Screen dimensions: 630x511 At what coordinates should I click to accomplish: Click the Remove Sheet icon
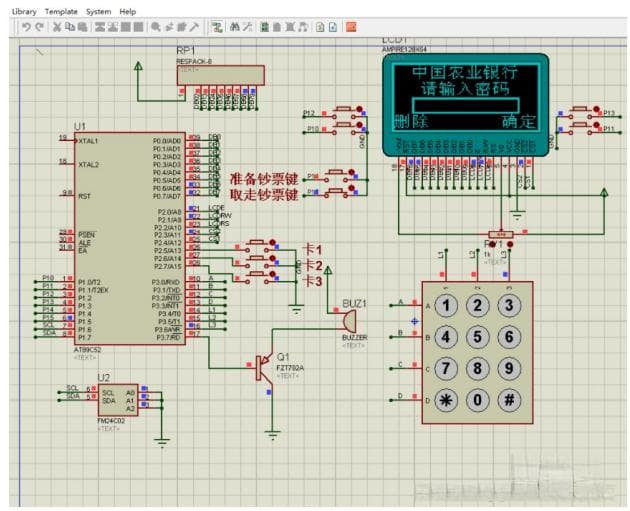pos(290,27)
